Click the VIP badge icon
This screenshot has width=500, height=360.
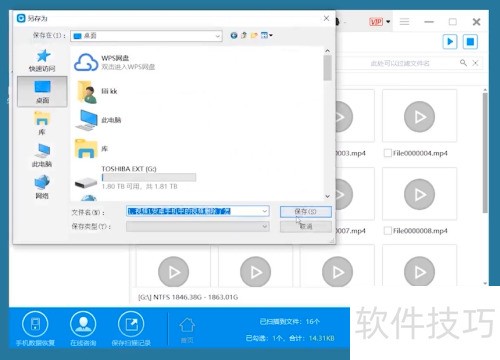click(376, 22)
